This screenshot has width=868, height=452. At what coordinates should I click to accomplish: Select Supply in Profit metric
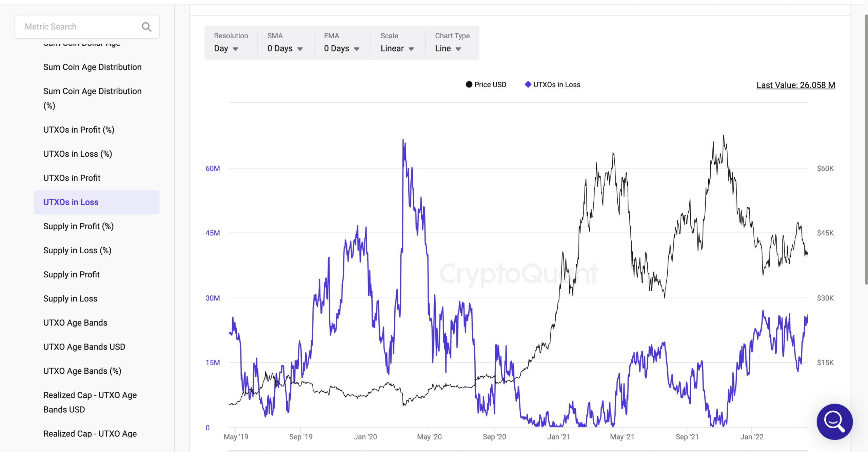[x=72, y=274]
